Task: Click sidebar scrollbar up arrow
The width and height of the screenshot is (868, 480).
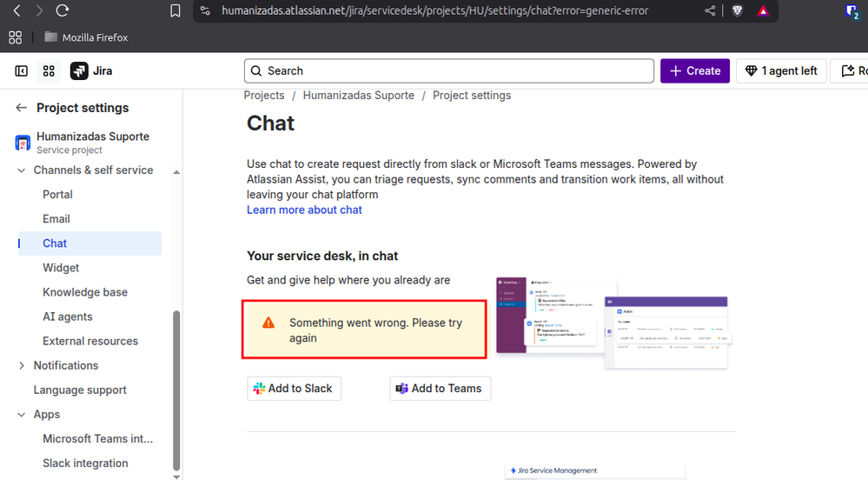Action: [x=176, y=172]
